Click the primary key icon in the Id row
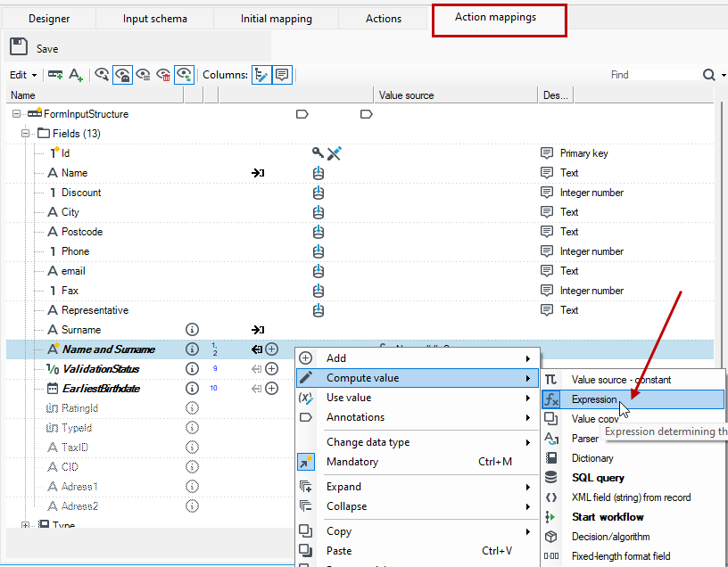Screen dimensions: 728x567 point(318,152)
